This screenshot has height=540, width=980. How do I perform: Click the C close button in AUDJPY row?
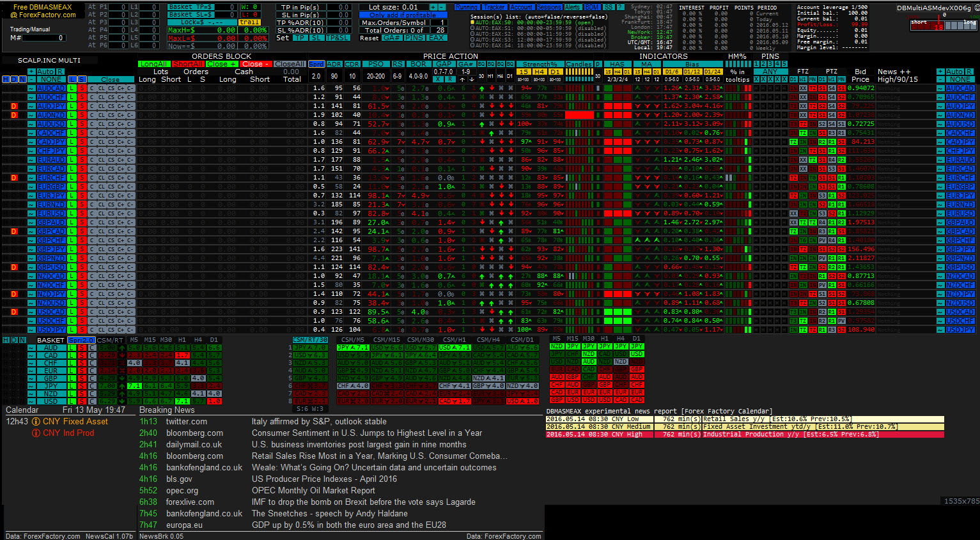tap(91, 106)
